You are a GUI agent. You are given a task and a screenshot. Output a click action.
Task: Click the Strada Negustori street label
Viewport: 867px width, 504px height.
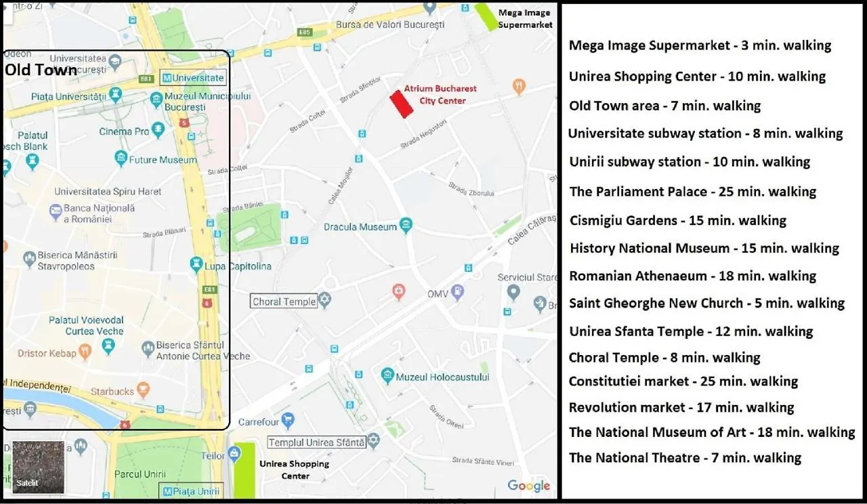tap(423, 133)
